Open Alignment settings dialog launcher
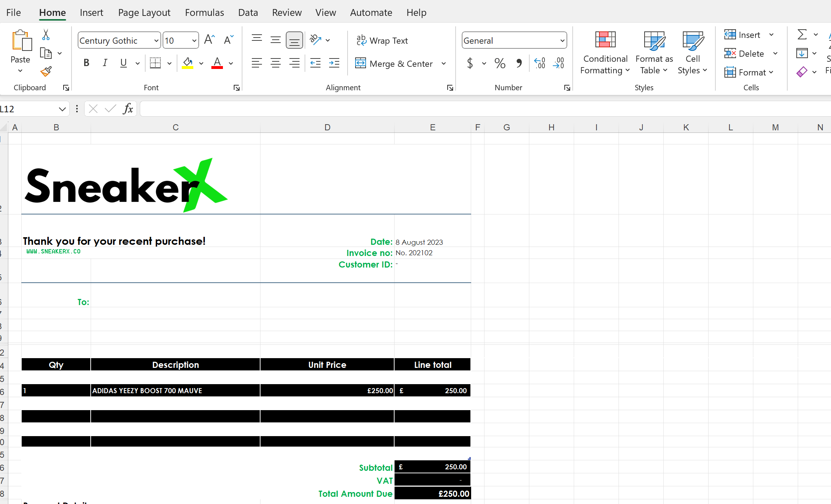Screen dimensions: 831x504 click(x=450, y=88)
